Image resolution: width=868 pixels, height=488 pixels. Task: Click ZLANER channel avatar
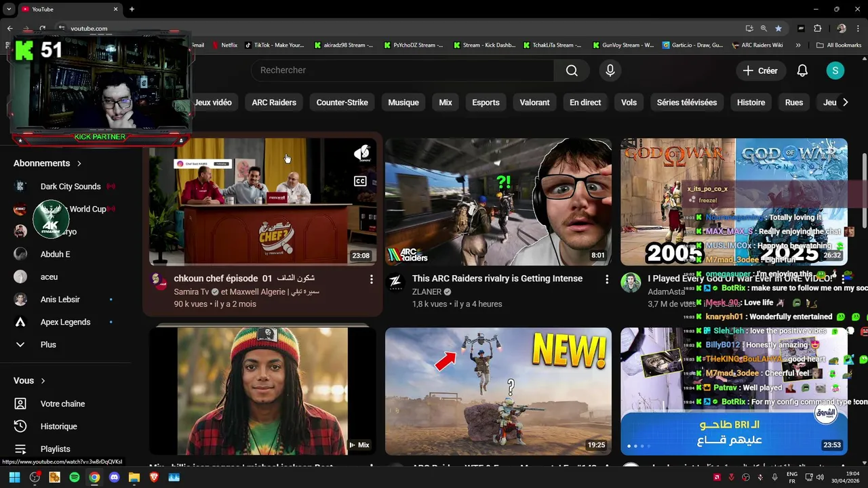[395, 283]
